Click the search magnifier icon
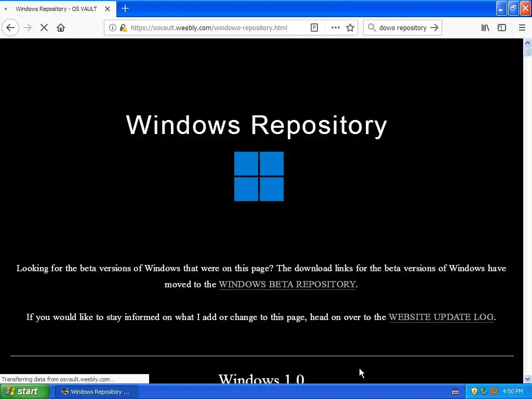532x399 pixels. point(372,28)
